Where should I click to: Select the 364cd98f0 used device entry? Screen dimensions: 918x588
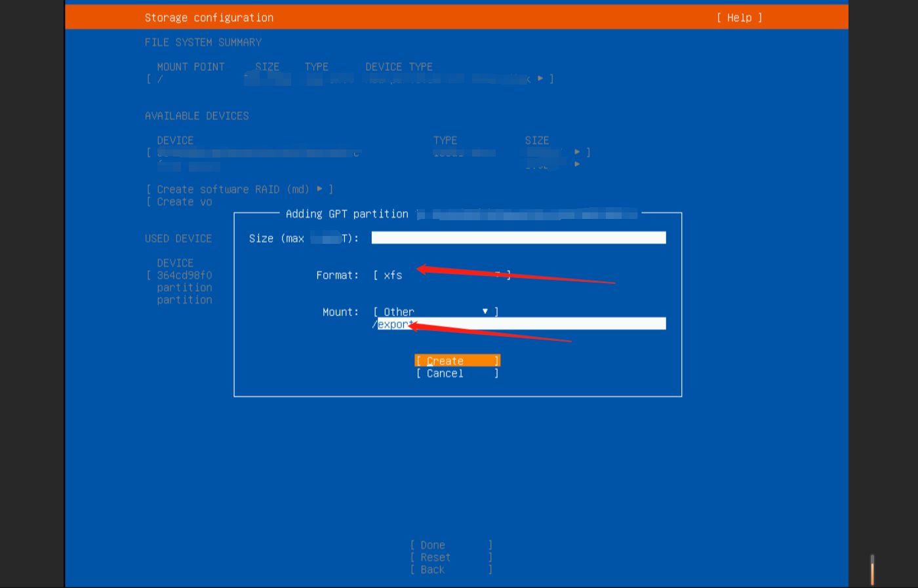(184, 275)
